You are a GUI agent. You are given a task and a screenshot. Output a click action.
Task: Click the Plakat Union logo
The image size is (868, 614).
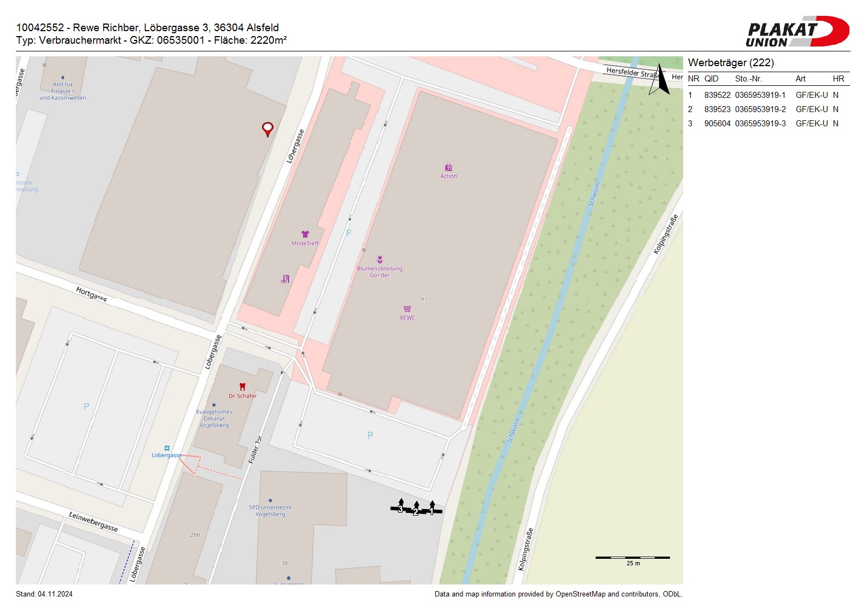[797, 32]
